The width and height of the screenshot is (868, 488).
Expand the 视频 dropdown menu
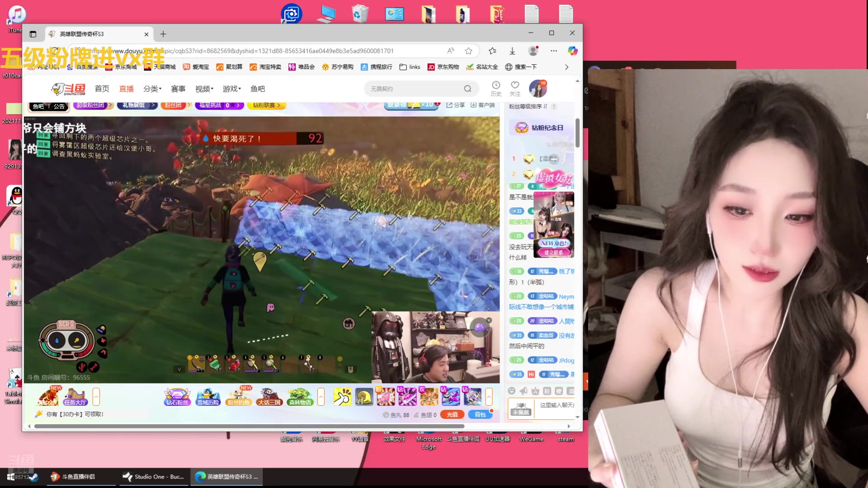pos(204,89)
